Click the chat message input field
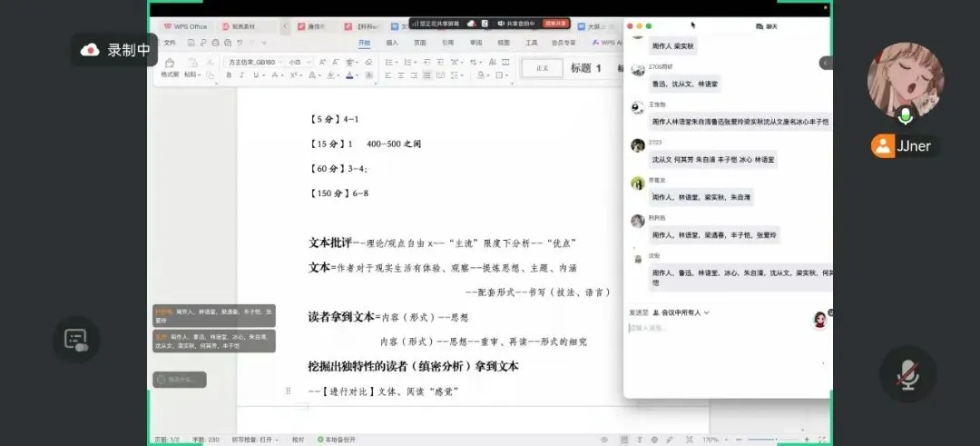Viewport: 980px width, 446px height. (x=719, y=329)
